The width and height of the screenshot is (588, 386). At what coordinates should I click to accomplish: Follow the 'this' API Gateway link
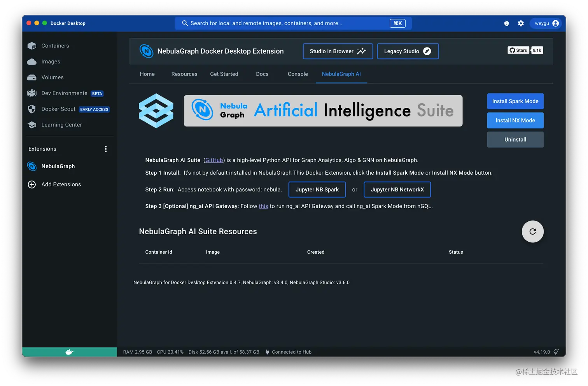tap(263, 206)
